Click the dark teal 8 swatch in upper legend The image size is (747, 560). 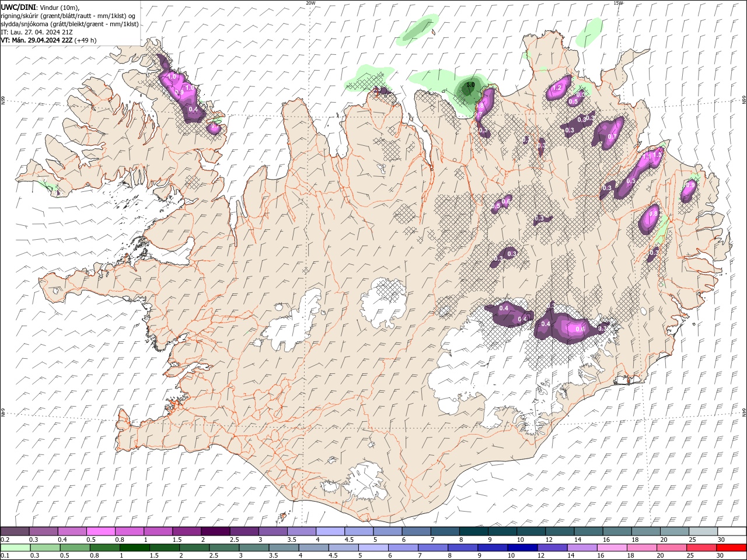473,531
